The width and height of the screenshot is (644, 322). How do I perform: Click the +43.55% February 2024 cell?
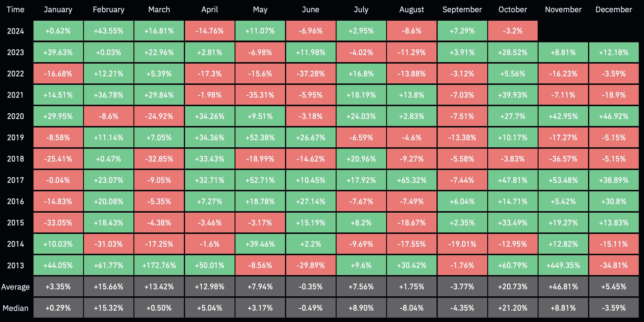pos(108,31)
